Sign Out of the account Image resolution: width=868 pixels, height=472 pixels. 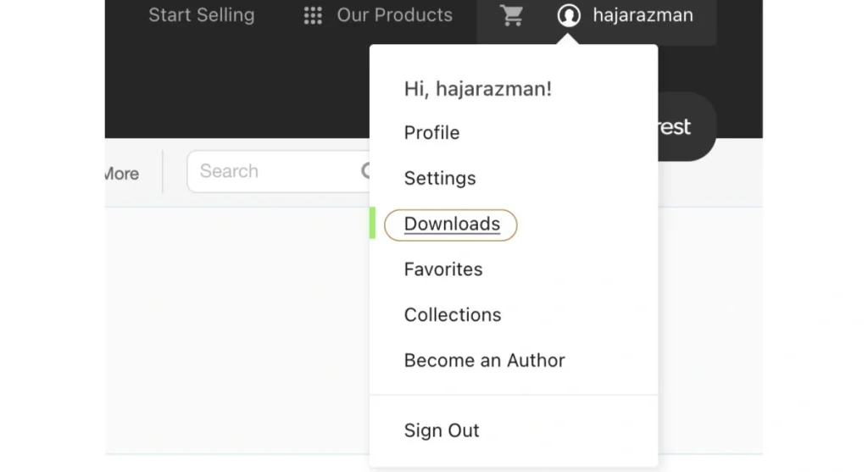tap(442, 430)
